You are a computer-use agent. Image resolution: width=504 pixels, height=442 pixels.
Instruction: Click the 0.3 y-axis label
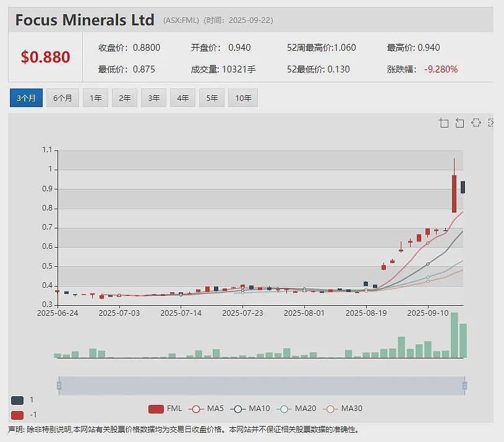click(47, 305)
